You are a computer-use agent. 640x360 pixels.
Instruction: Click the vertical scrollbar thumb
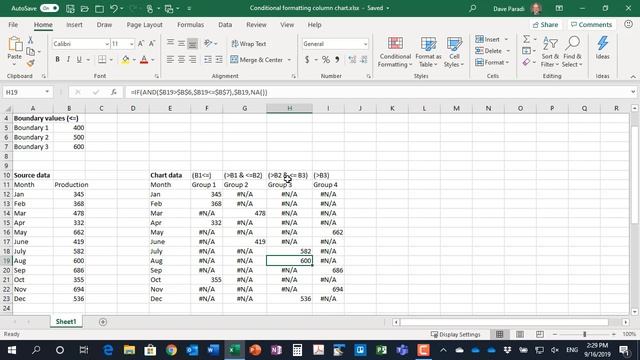(x=634, y=174)
